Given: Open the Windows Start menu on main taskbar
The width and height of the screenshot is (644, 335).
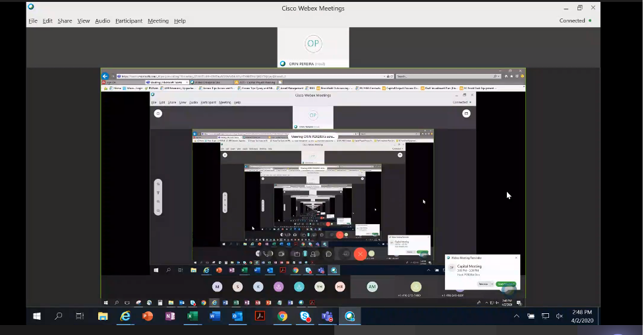Looking at the screenshot, I should pyautogui.click(x=36, y=316).
